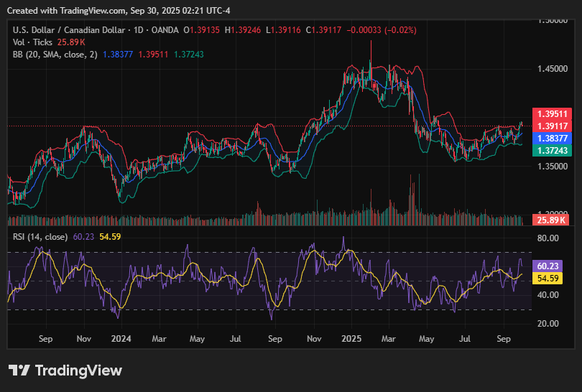The image size is (582, 392).
Task: Click the blue 1.38377 basis axis tag
Action: point(550,138)
